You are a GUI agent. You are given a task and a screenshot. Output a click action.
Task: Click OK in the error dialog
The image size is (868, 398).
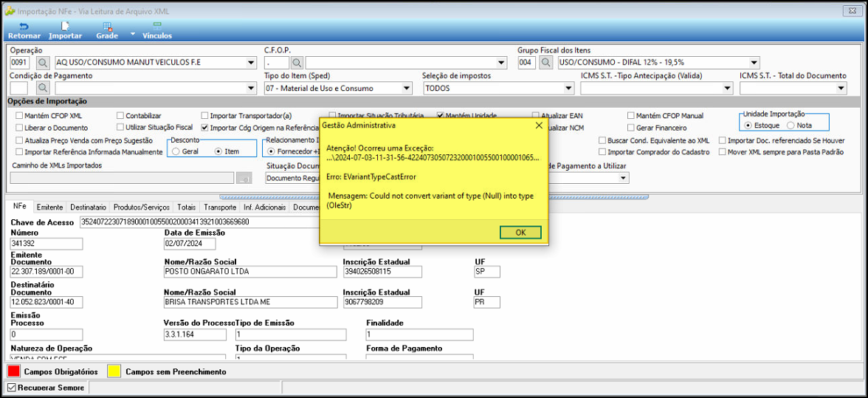click(x=520, y=233)
